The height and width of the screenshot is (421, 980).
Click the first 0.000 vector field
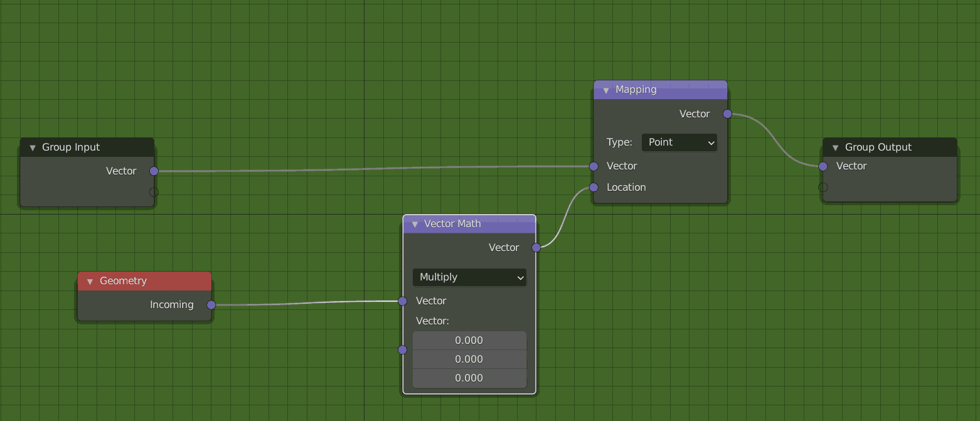pos(469,339)
